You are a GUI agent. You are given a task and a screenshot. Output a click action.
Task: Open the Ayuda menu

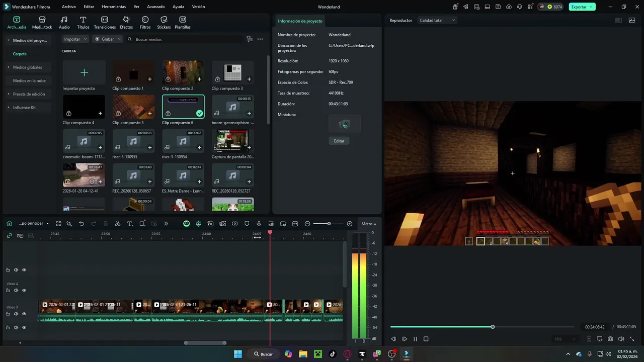(x=178, y=7)
